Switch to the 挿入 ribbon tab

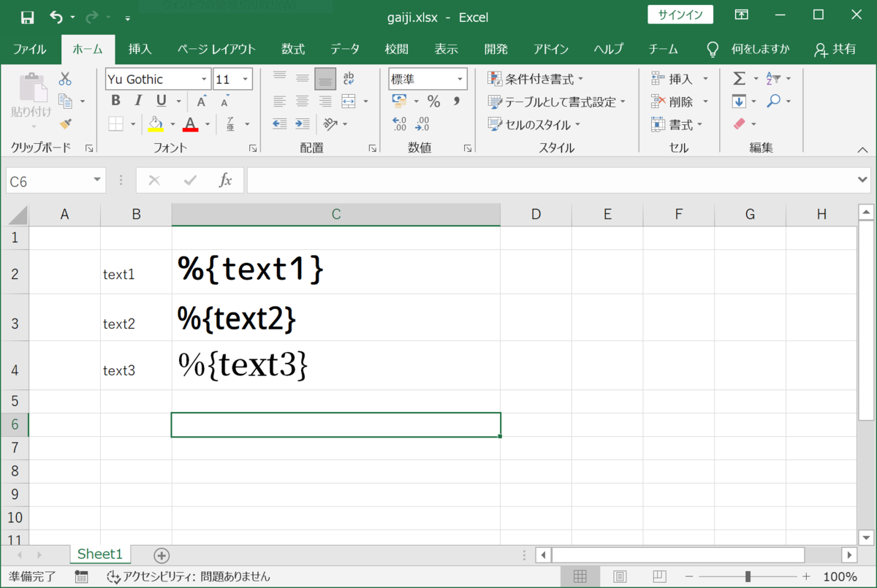[140, 49]
